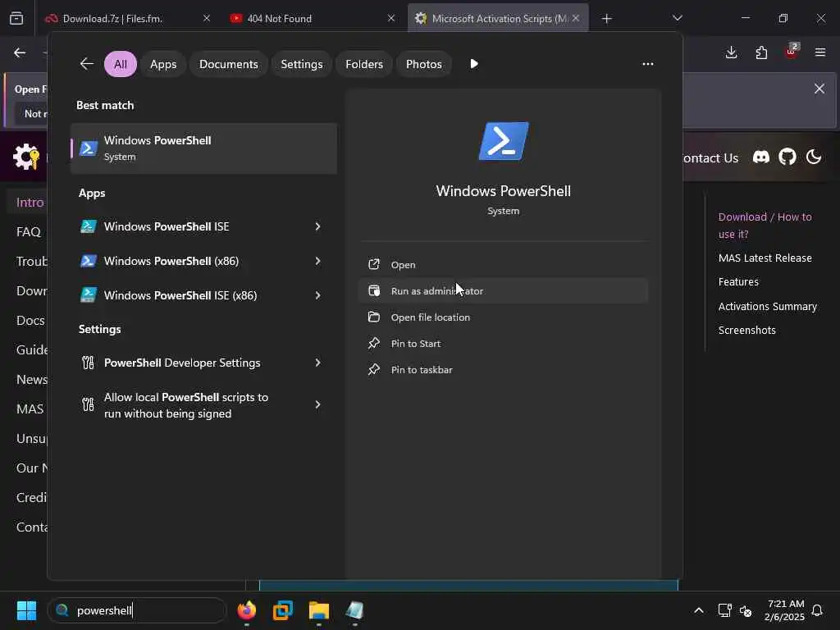Open browser Downloads icon
The width and height of the screenshot is (840, 630).
tap(731, 52)
